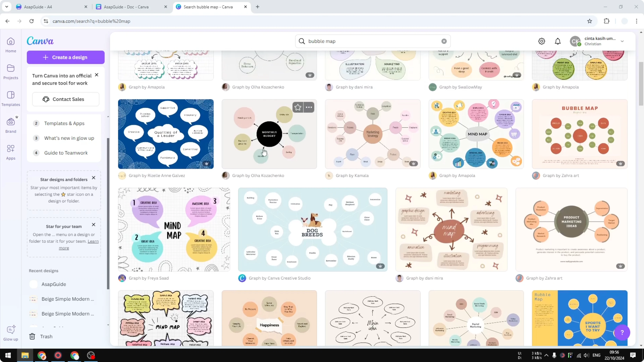Click the Create a design button
This screenshot has width=644, height=362.
pyautogui.click(x=65, y=57)
